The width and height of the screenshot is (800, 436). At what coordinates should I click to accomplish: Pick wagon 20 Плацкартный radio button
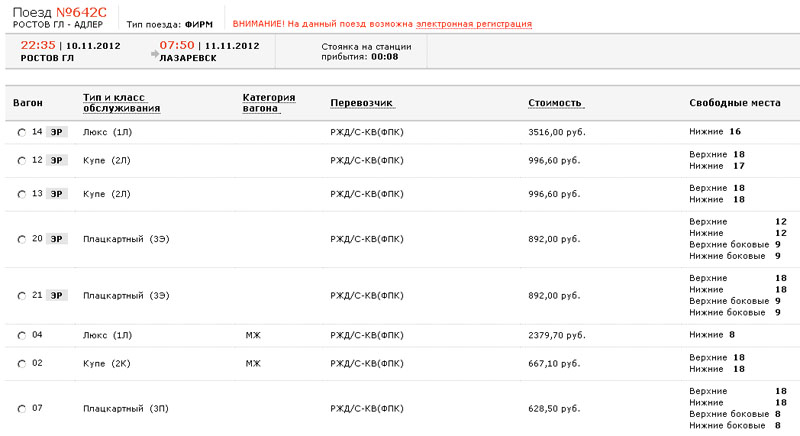[x=22, y=239]
